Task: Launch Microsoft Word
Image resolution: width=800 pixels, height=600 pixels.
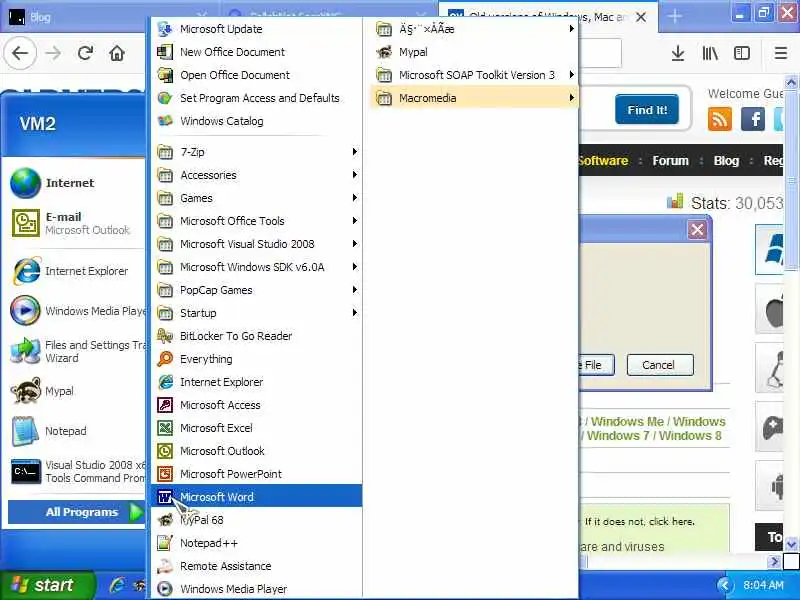Action: 257,496
